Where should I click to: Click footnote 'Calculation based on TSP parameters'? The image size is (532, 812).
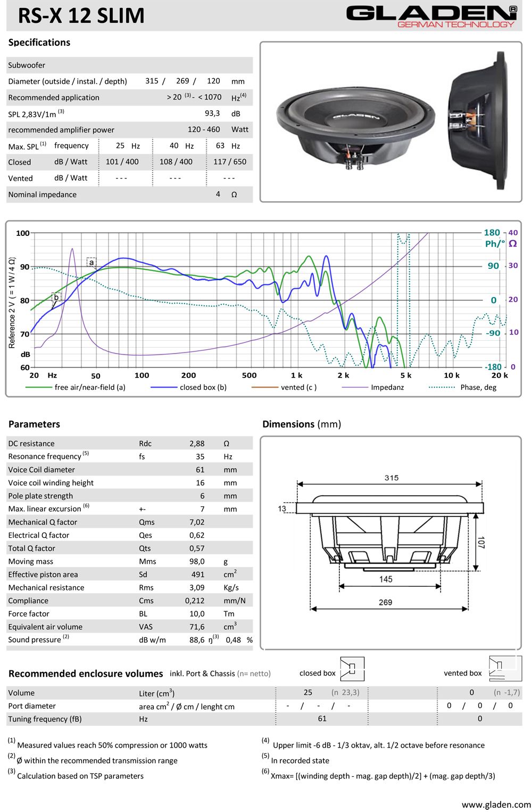(80, 776)
